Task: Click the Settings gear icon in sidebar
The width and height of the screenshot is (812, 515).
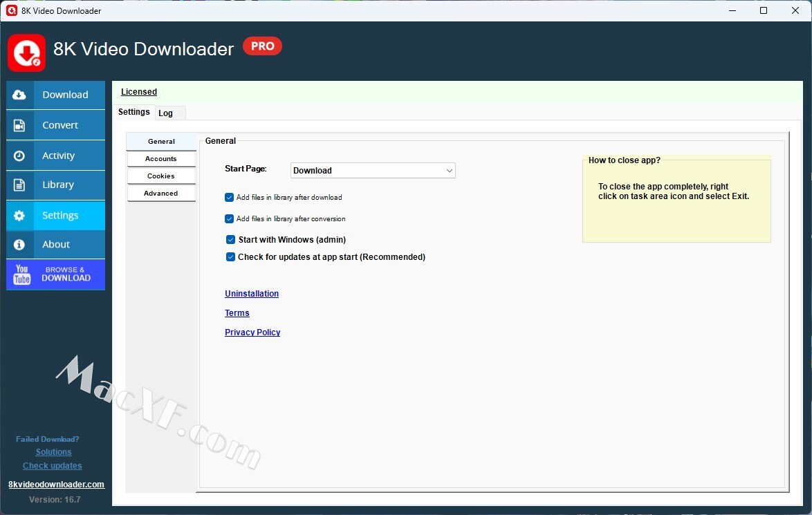Action: 19,215
